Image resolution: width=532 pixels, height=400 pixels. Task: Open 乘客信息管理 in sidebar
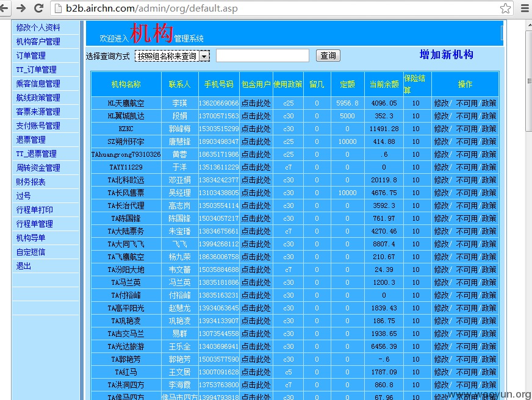click(38, 84)
